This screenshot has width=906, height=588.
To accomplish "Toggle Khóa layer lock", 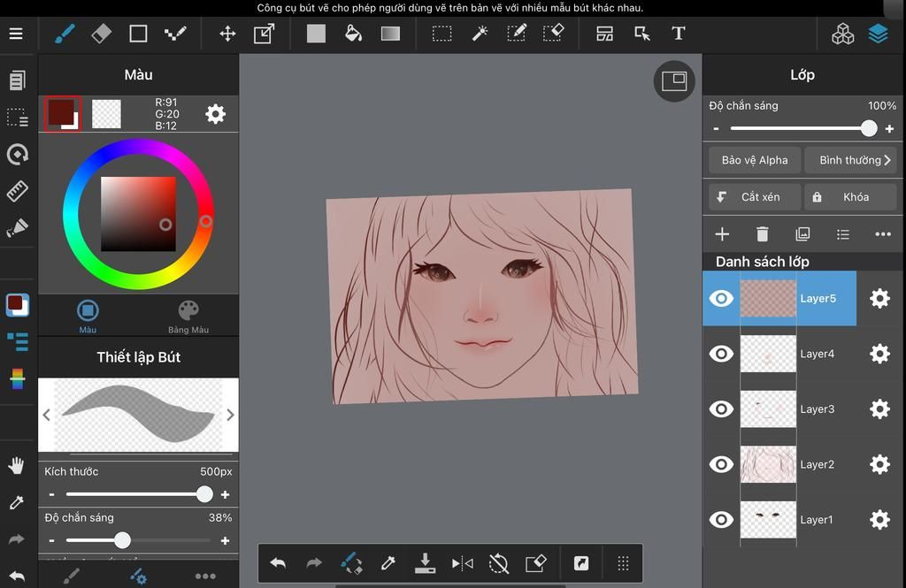I will pyautogui.click(x=850, y=197).
